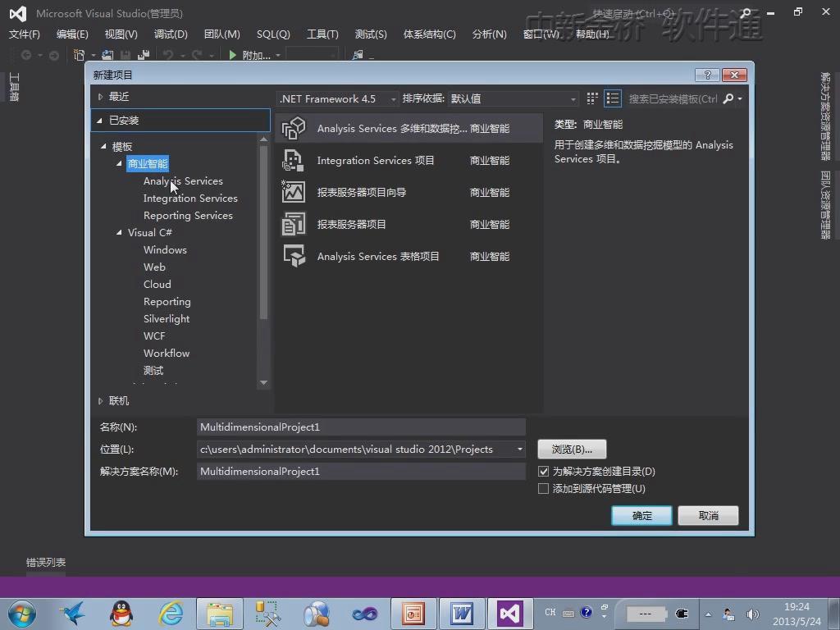Open the 工具箱 side tab
The image size is (840, 630).
15,87
